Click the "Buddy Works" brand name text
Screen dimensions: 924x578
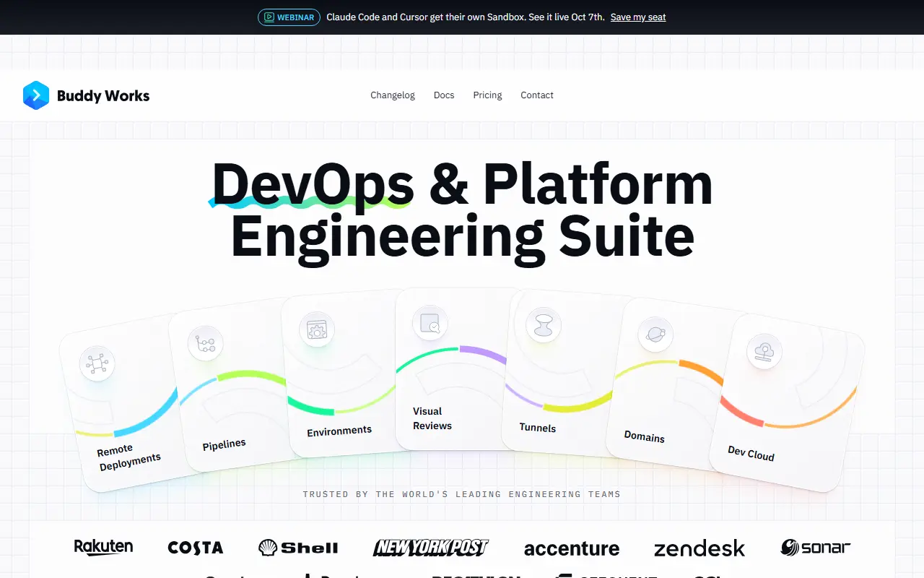click(x=103, y=95)
